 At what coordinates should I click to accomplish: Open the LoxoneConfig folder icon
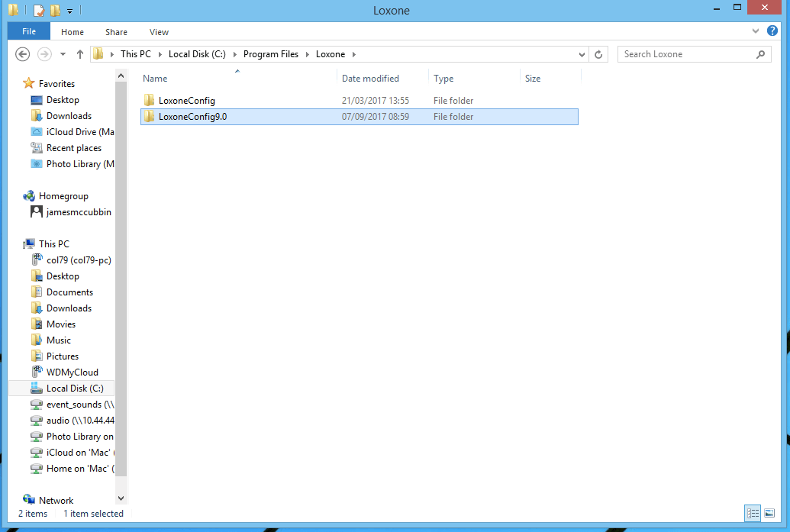pyautogui.click(x=150, y=101)
